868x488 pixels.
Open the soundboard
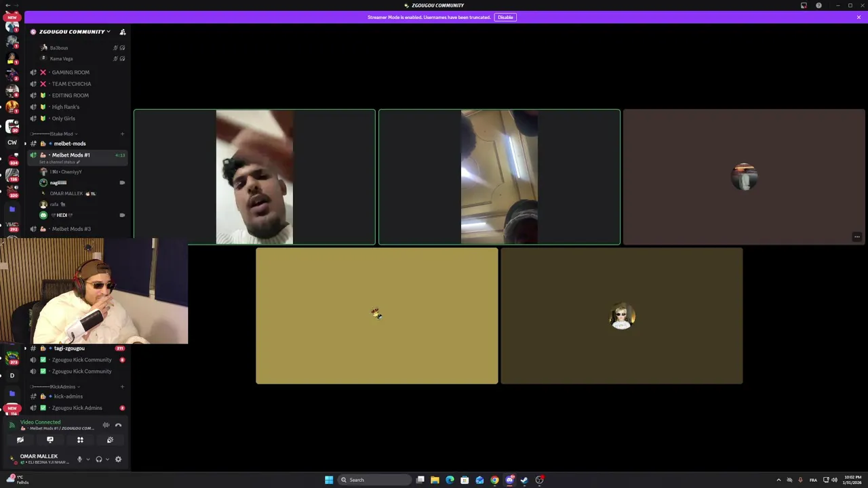point(110,440)
